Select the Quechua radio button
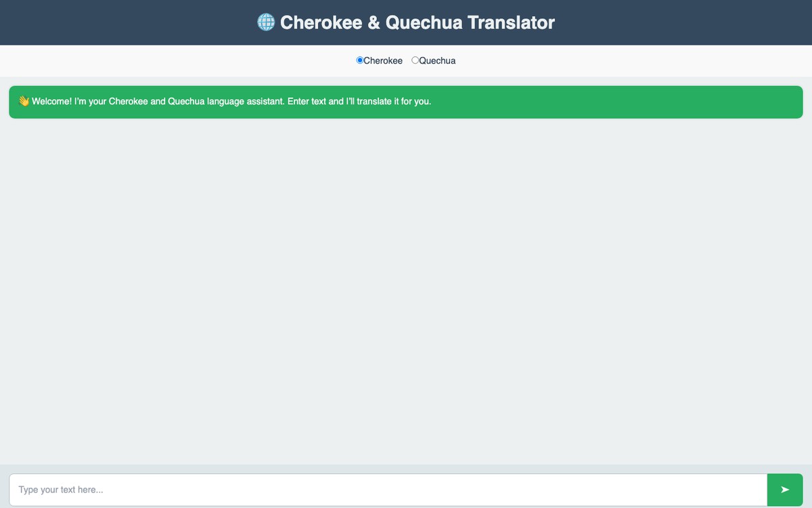This screenshot has height=508, width=812. (415, 60)
